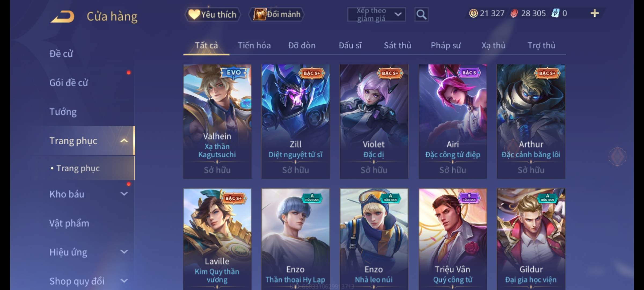644x290 pixels.
Task: Tap the plus icon to add currency
Action: coord(595,13)
